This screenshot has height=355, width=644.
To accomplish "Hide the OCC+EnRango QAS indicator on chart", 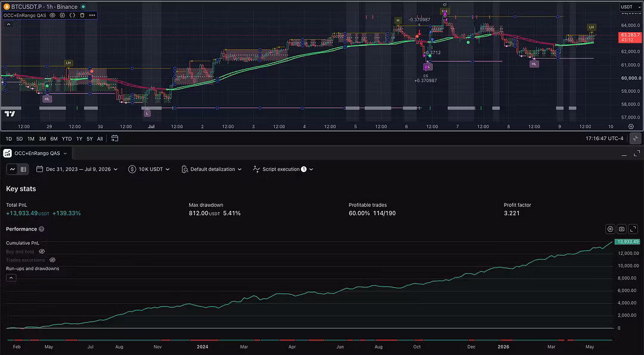I will 52,15.
